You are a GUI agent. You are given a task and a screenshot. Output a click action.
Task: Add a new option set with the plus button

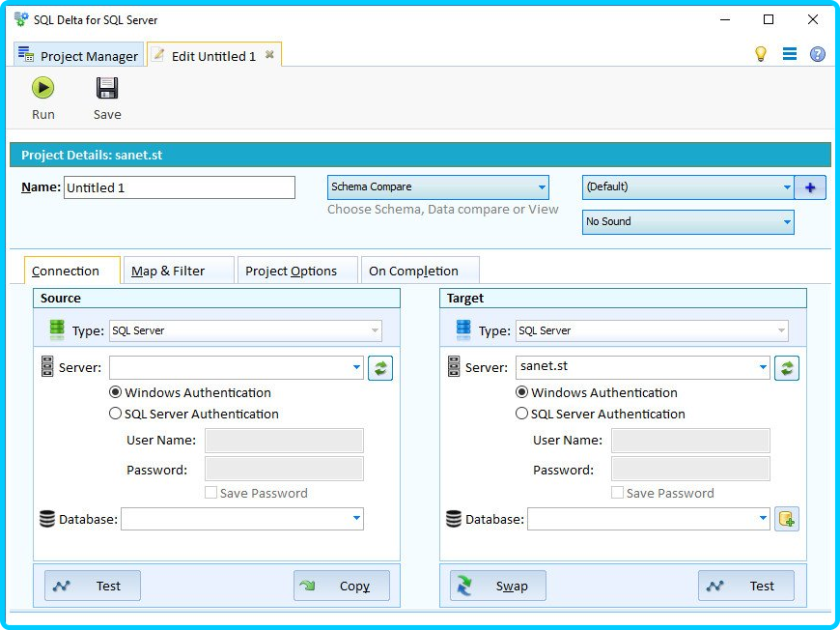click(809, 187)
